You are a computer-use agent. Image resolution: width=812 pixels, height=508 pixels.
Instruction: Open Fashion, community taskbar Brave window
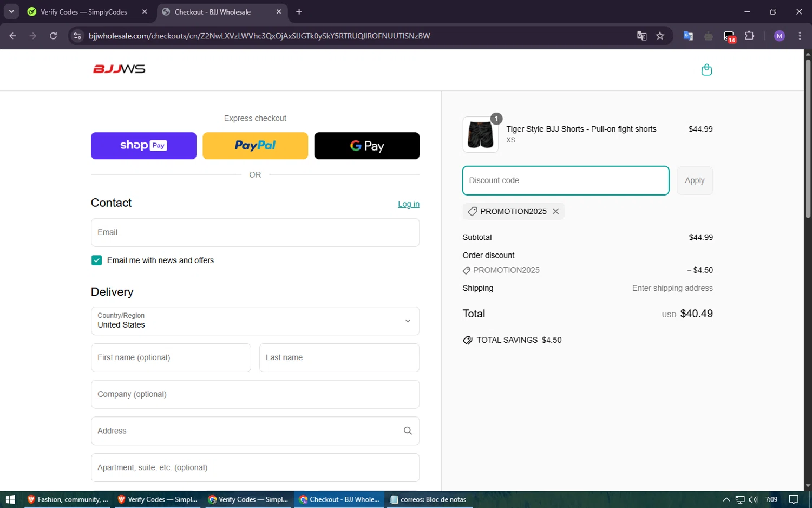(x=68, y=499)
